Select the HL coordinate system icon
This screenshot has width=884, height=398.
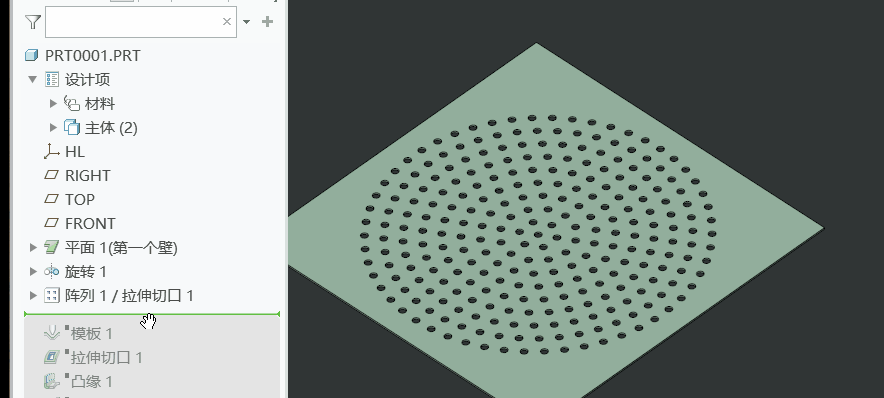tap(51, 151)
